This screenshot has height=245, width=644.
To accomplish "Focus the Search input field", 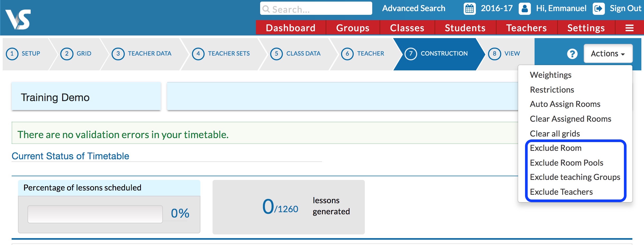I will click(316, 8).
